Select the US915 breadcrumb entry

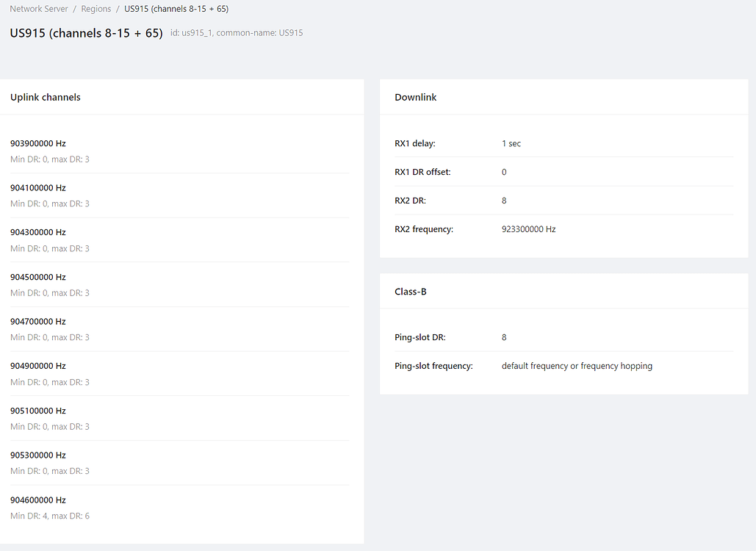point(176,8)
